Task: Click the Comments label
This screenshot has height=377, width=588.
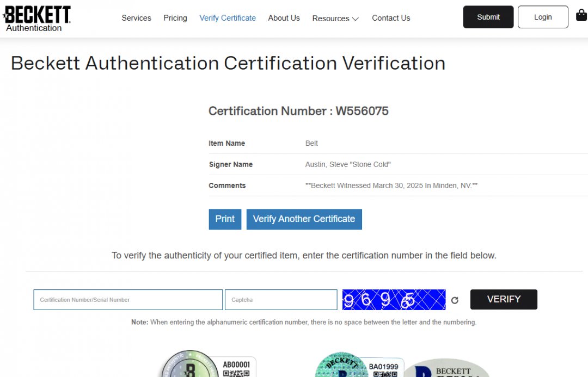Action: [x=227, y=186]
